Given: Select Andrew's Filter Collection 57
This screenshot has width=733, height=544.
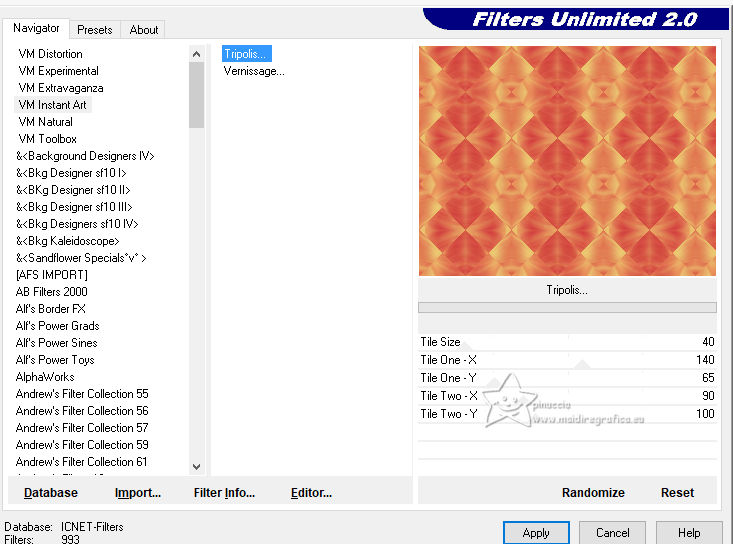Looking at the screenshot, I should coord(82,428).
